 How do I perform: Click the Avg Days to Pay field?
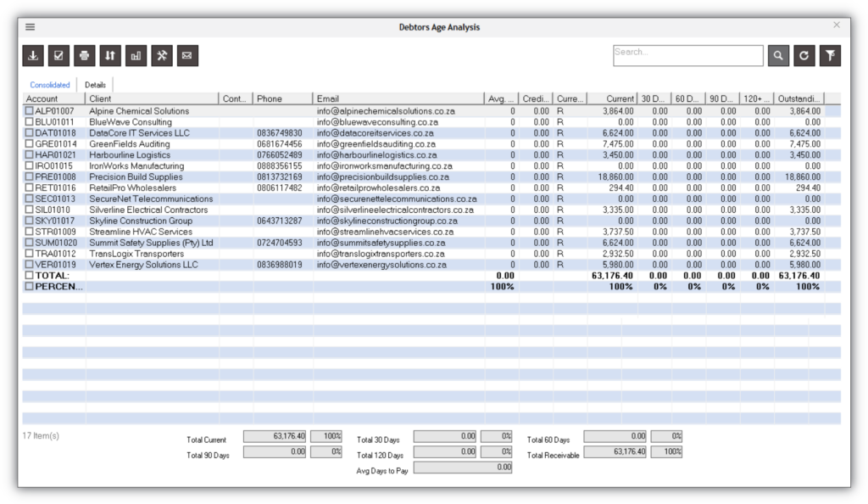click(x=463, y=468)
